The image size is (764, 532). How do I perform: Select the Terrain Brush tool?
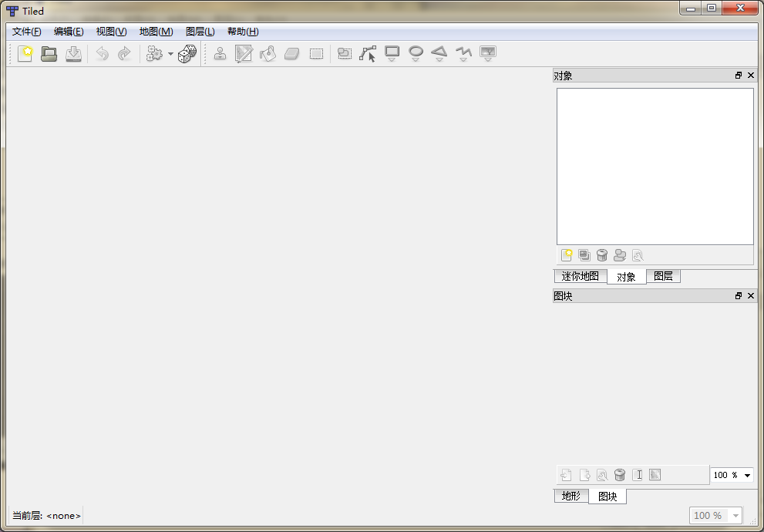(x=244, y=54)
